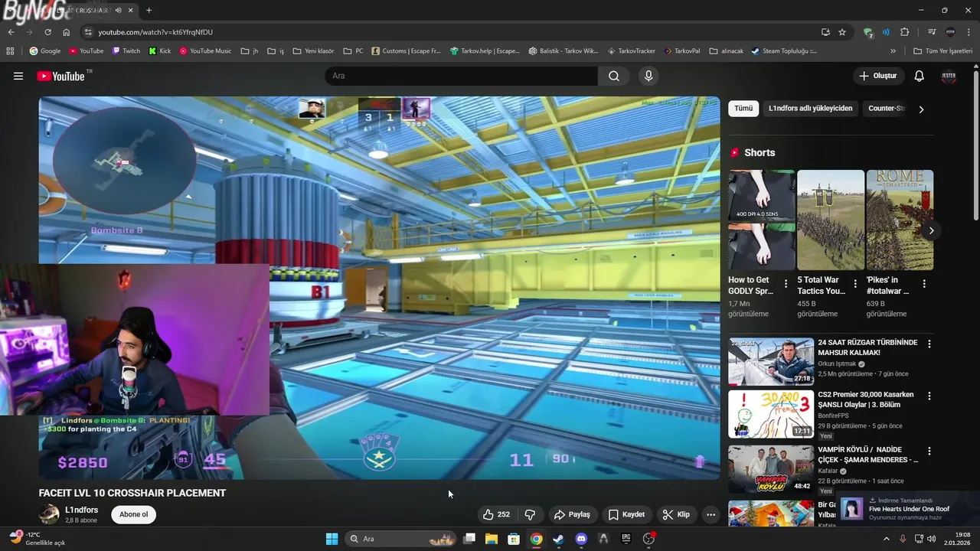980x551 pixels.
Task: Open Discord from the taskbar
Action: click(581, 539)
